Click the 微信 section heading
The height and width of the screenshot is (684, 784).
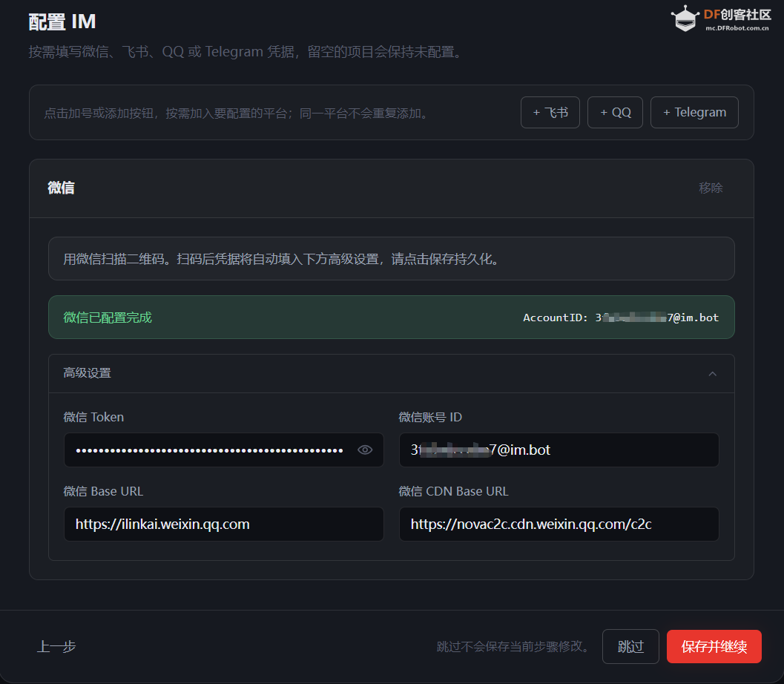click(x=61, y=188)
